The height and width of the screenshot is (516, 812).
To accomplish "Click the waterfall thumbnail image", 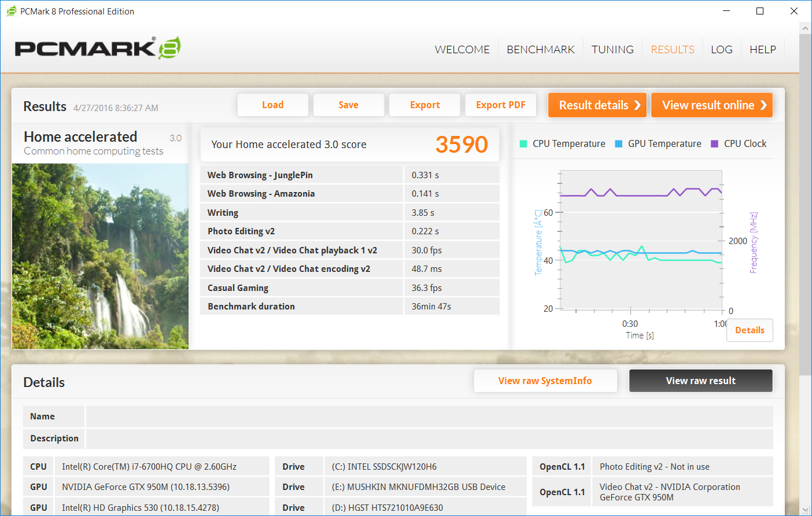I will pos(101,256).
